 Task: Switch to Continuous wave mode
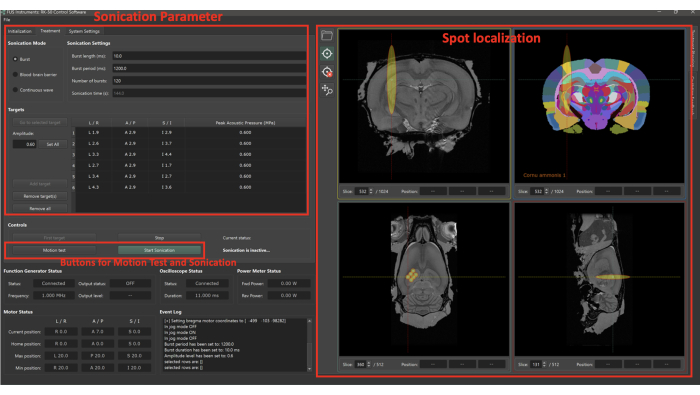point(15,90)
